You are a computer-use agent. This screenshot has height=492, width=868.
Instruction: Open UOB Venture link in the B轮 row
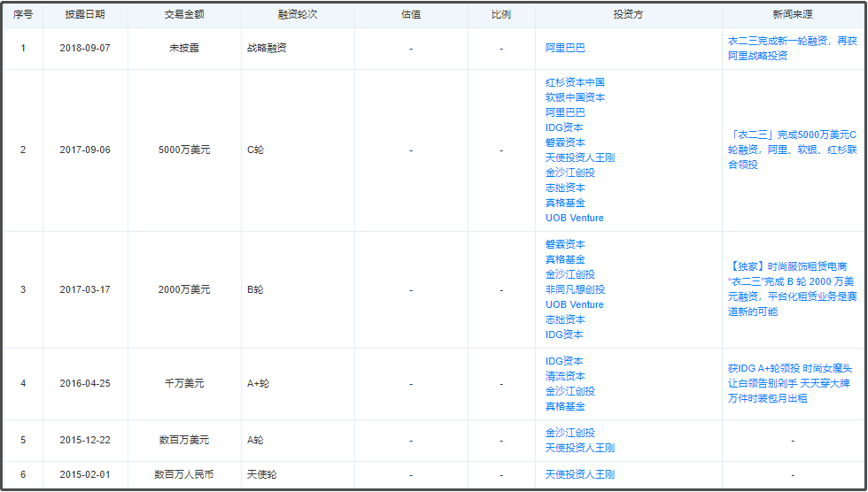574,304
